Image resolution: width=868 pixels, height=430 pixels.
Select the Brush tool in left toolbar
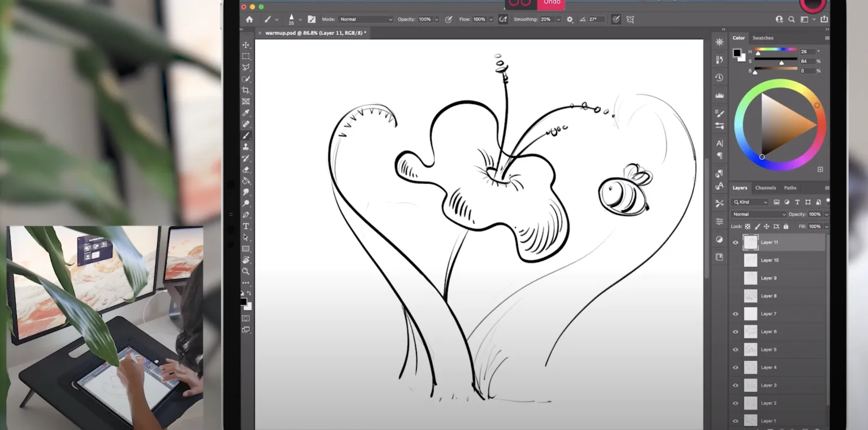click(246, 136)
